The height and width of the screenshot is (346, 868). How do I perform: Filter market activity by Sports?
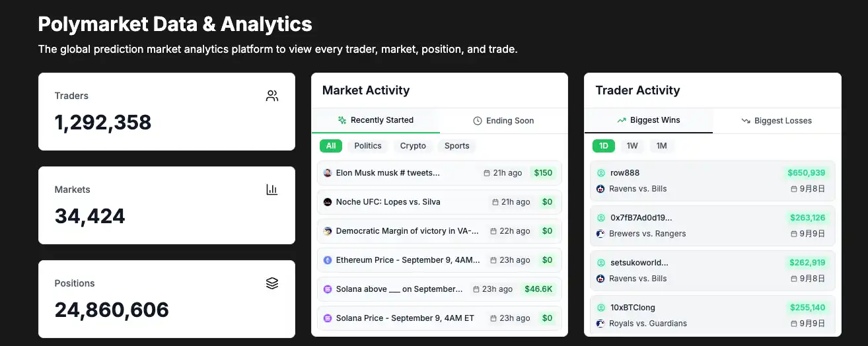tap(456, 146)
